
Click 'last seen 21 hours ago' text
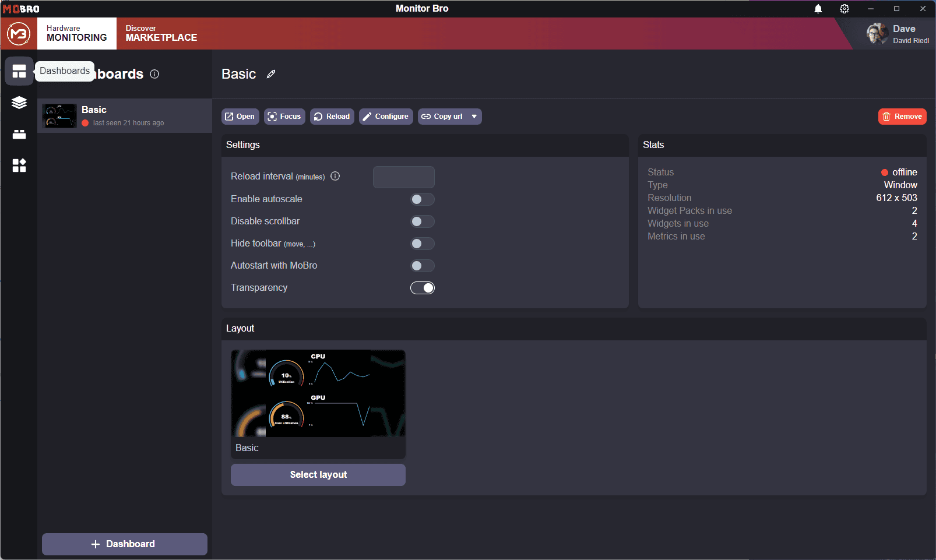pos(128,123)
